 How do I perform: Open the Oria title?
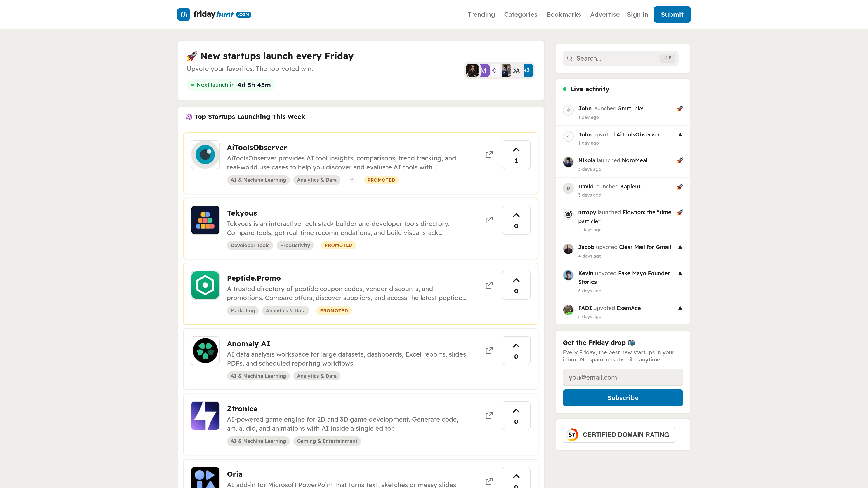tap(235, 474)
